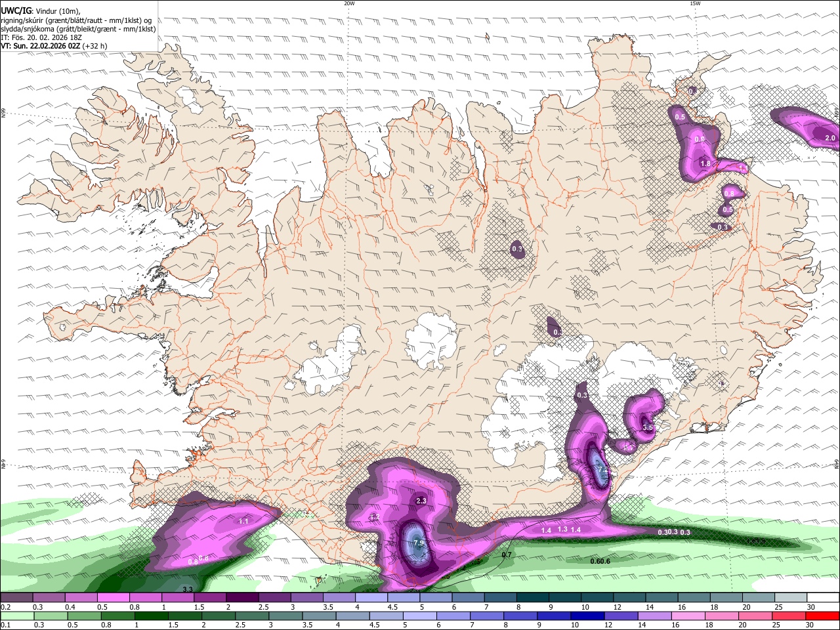Click the 0.9 value in the northeast
Screen dimensions: 840x630
tap(700, 139)
